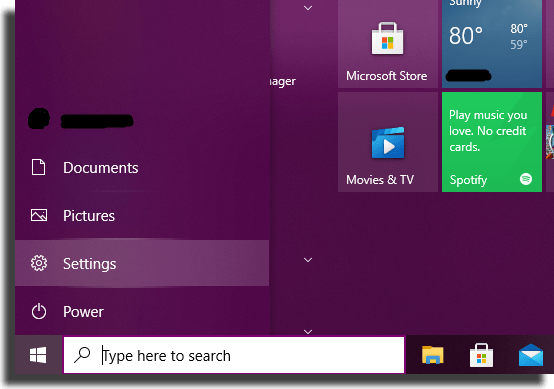Expand chevron beside the Settings row
Viewport: 554px width, 389px height.
tap(308, 260)
